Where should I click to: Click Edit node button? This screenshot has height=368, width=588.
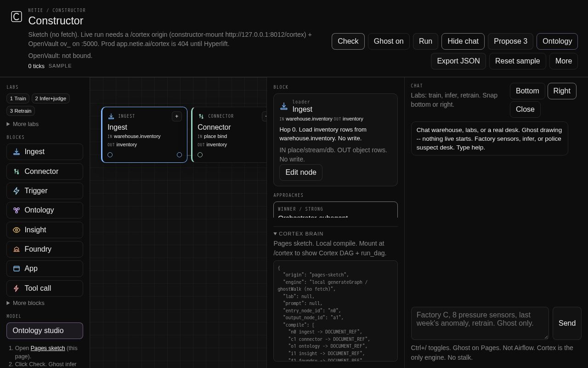click(x=301, y=172)
